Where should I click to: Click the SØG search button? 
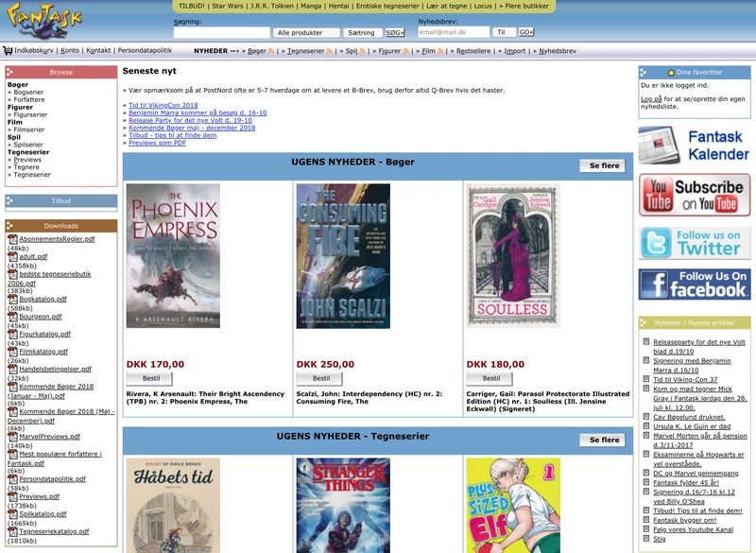point(395,33)
